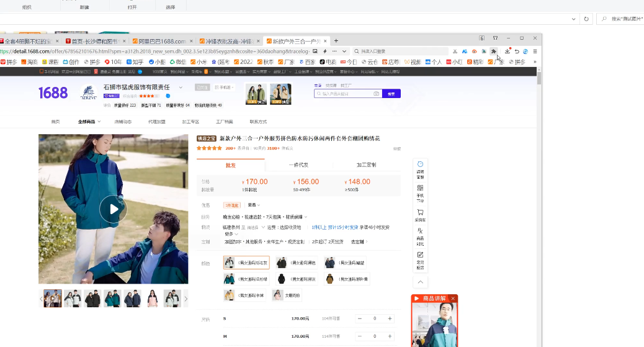Viewport: 644px width, 347px height.
Task: Switch to the 一件代发 tab
Action: [x=298, y=165]
